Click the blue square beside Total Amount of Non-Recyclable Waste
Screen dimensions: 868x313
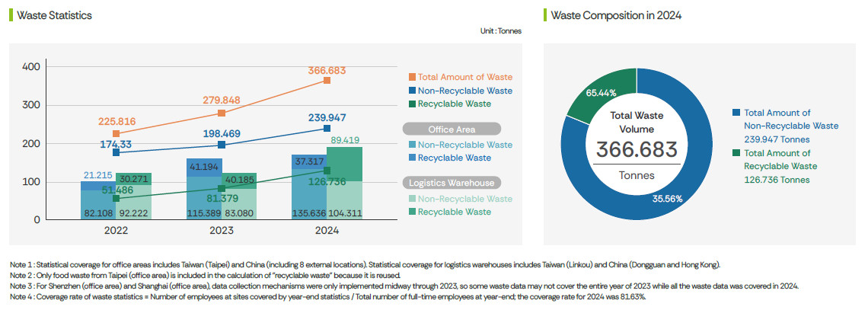(736, 113)
